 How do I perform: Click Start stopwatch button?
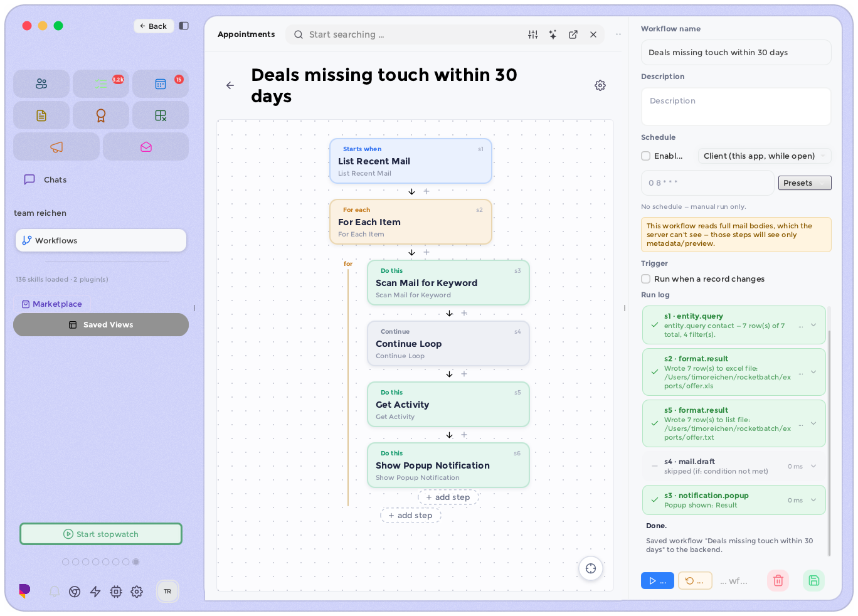click(101, 534)
